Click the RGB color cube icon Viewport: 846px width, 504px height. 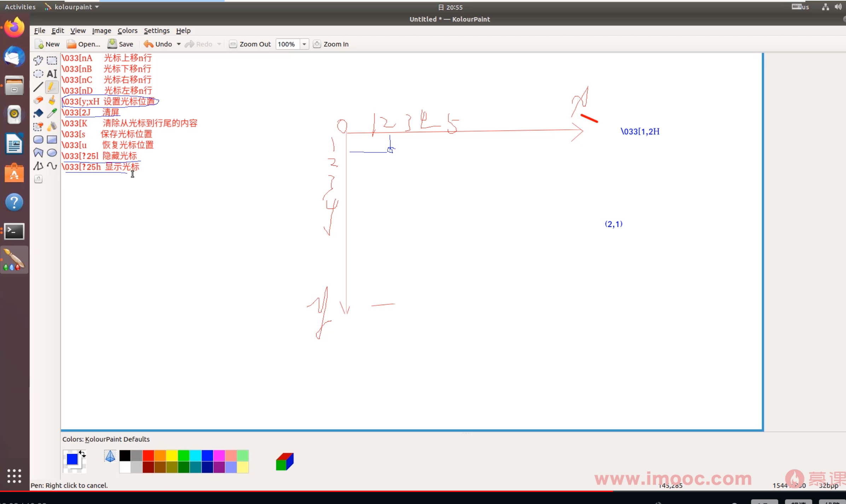pos(285,462)
